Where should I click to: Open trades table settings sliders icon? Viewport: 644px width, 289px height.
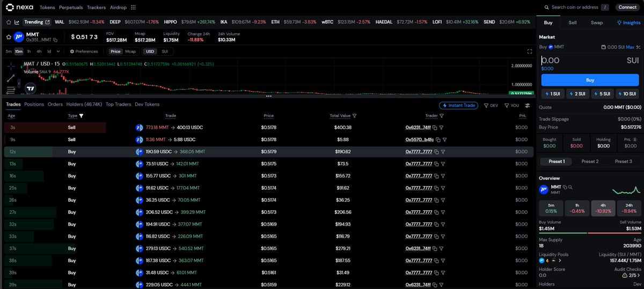coord(528,106)
